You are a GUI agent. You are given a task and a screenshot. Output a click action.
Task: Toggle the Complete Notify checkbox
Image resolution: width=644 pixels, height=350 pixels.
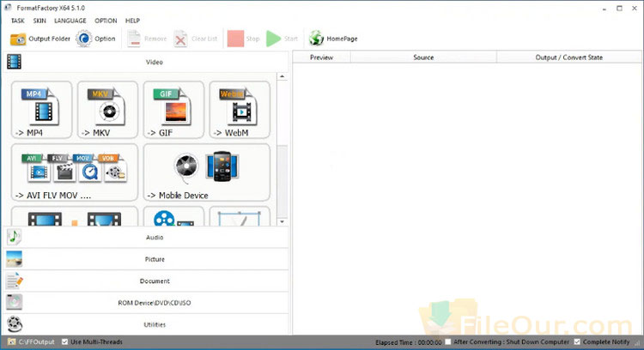(x=577, y=341)
